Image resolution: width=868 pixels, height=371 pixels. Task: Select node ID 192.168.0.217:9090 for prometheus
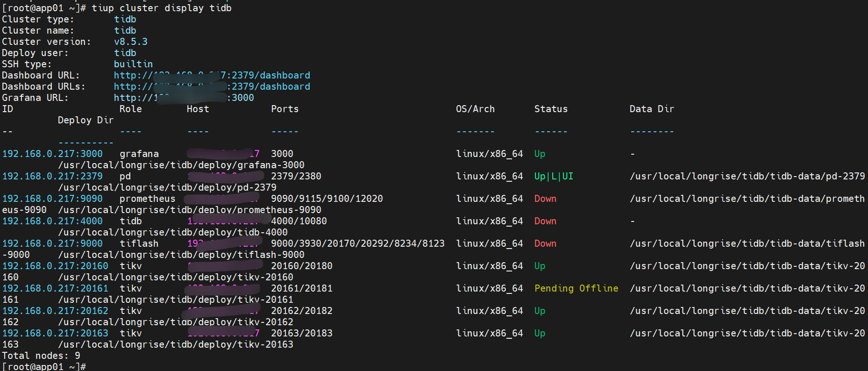[52, 199]
